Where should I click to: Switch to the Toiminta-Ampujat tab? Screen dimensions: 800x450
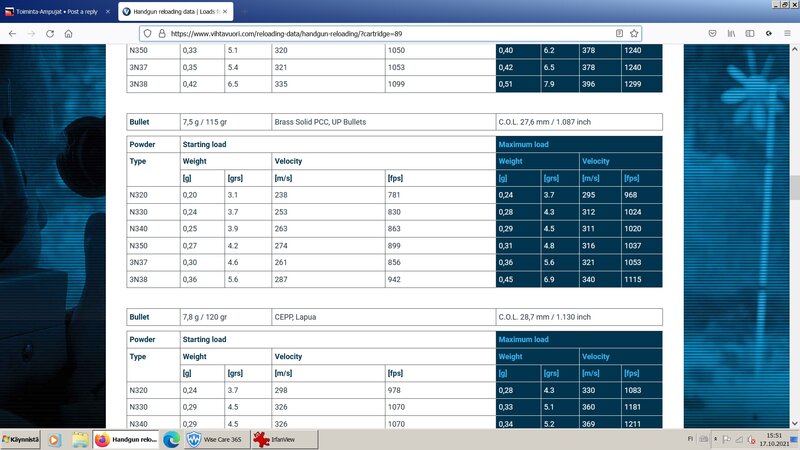tap(55, 10)
